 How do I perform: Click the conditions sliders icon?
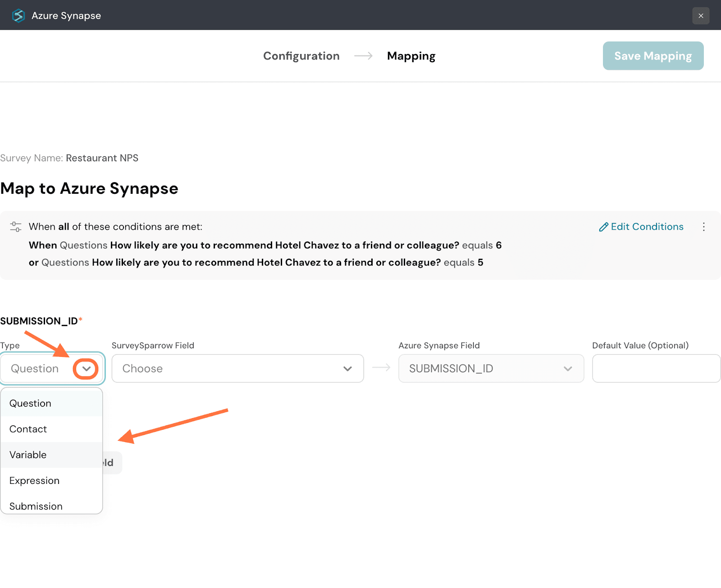pos(16,227)
